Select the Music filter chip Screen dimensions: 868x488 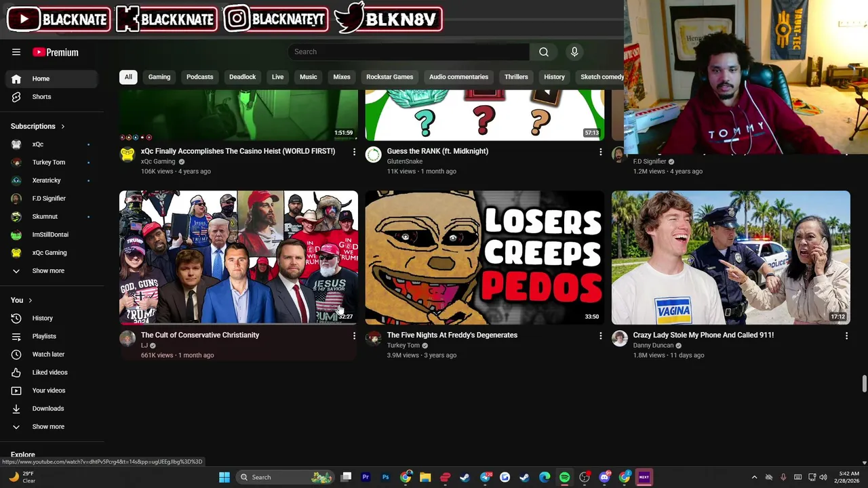pyautogui.click(x=309, y=77)
